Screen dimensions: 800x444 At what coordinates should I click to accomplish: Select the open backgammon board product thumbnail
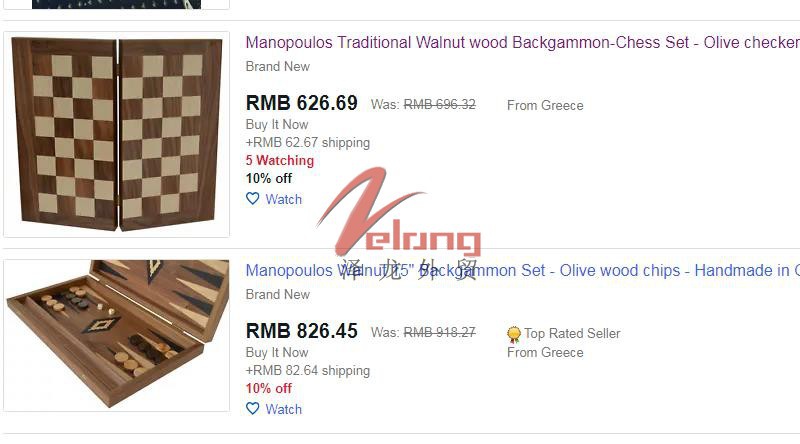coord(117,335)
